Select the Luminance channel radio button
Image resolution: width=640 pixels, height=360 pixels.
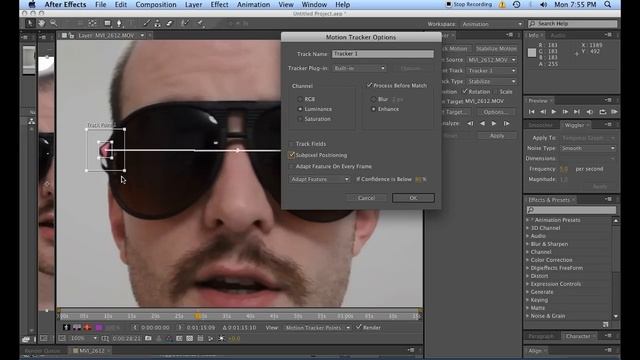coord(300,109)
